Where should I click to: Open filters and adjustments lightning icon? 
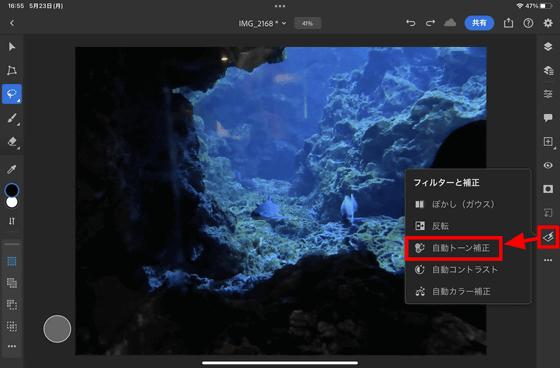548,237
